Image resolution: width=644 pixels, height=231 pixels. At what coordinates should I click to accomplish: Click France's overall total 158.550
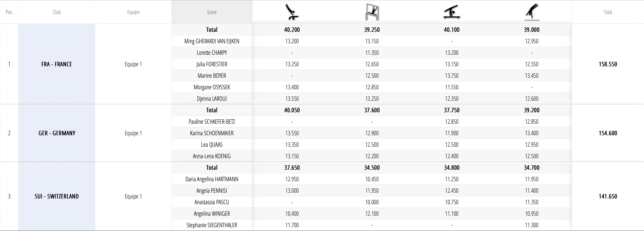click(x=608, y=64)
